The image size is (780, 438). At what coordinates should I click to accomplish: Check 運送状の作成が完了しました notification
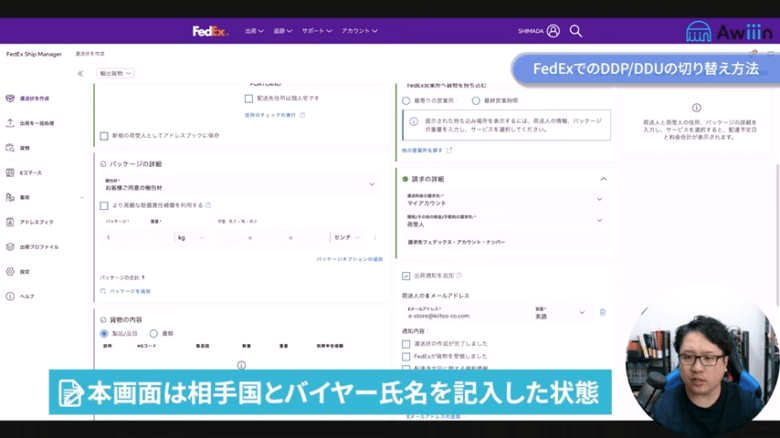click(x=406, y=344)
